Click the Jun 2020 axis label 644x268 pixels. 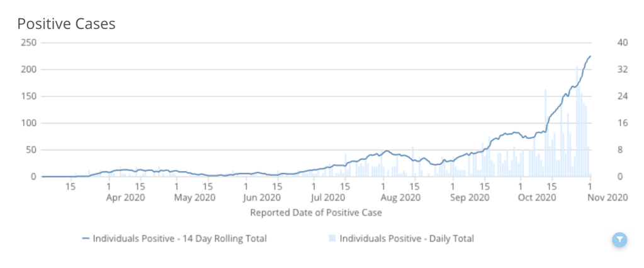pos(263,198)
